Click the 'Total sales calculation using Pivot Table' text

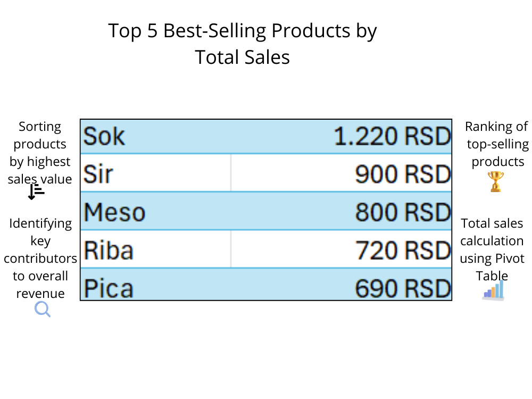pyautogui.click(x=492, y=250)
